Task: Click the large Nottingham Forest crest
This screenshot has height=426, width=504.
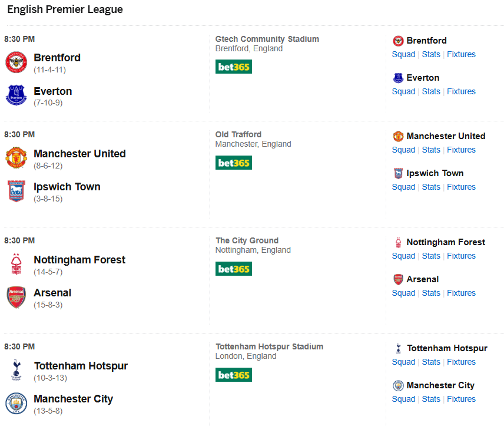Action: (16, 264)
